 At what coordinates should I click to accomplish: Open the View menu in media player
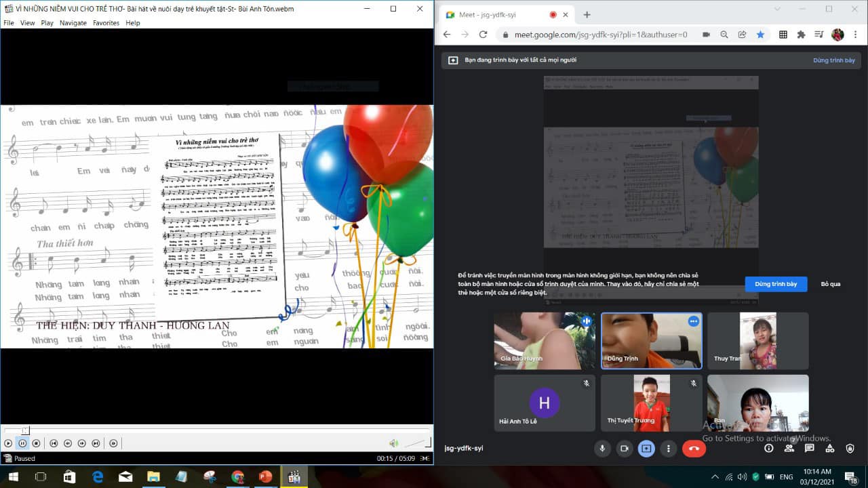click(27, 22)
